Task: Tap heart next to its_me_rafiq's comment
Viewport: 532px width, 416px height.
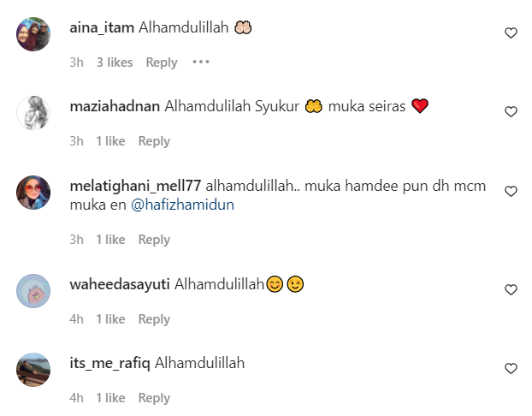Action: (x=511, y=368)
